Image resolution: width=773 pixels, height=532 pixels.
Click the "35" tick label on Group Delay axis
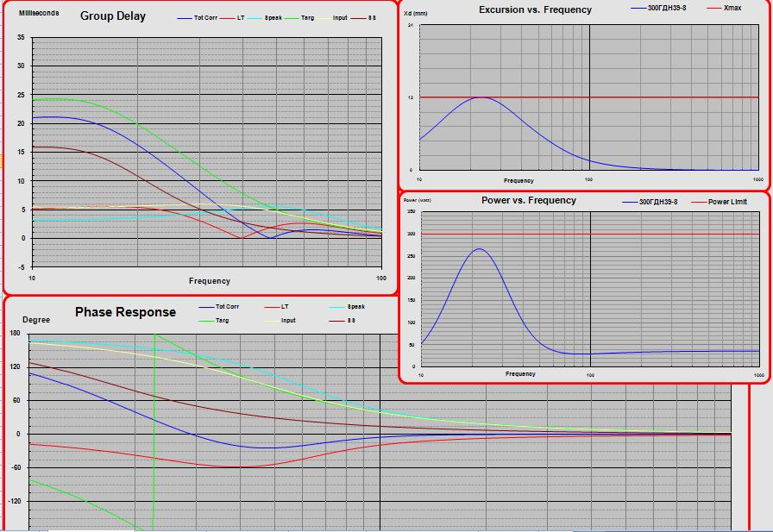pyautogui.click(x=21, y=37)
